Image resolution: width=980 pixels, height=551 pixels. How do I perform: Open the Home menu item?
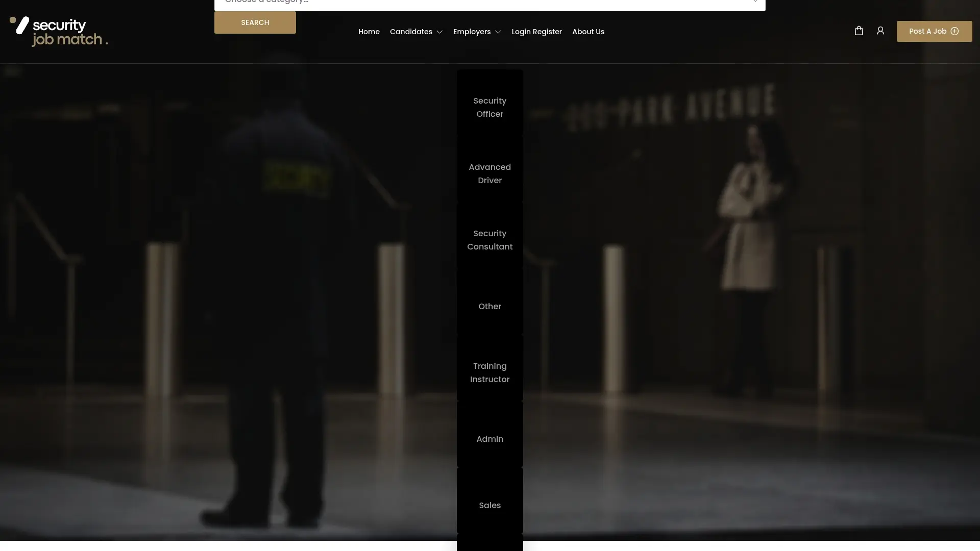(x=369, y=32)
